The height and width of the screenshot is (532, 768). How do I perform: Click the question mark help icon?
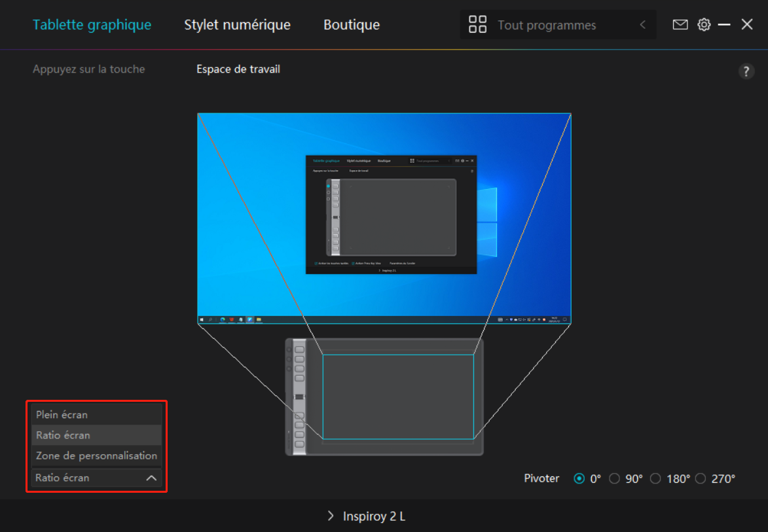tap(746, 72)
